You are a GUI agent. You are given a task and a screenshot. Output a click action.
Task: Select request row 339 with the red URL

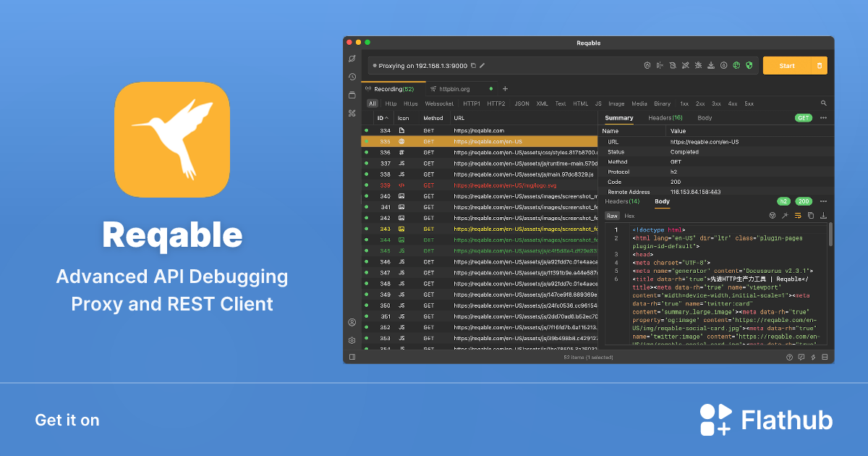(506, 185)
